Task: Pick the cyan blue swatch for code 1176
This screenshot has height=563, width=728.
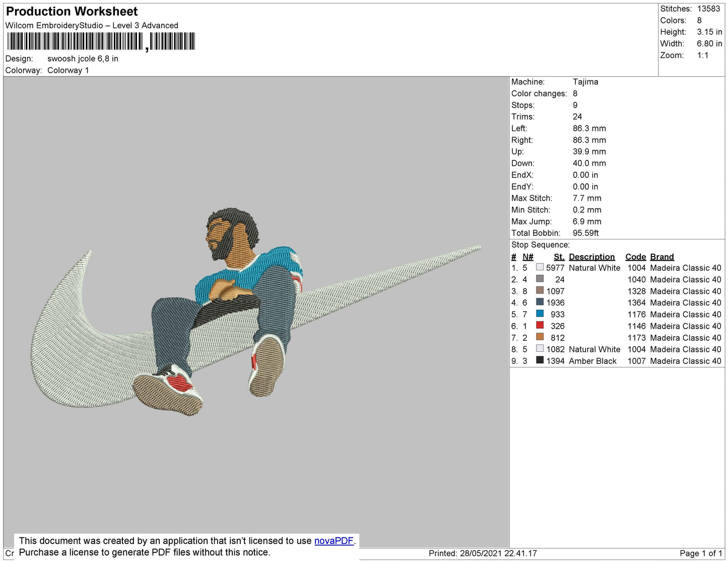Action: (x=540, y=314)
